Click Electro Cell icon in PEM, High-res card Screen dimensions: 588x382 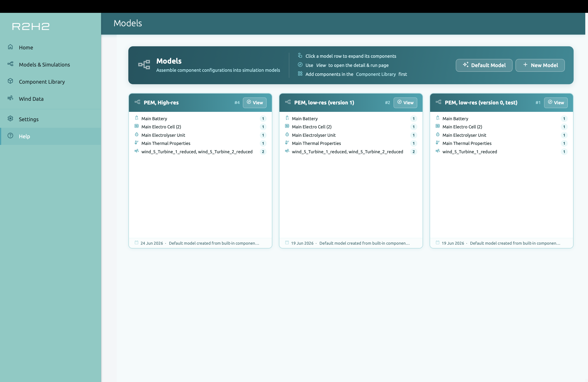point(137,126)
